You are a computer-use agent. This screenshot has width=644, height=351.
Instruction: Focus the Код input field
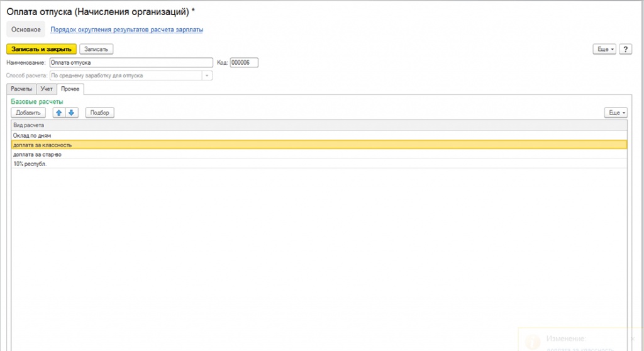(x=244, y=62)
